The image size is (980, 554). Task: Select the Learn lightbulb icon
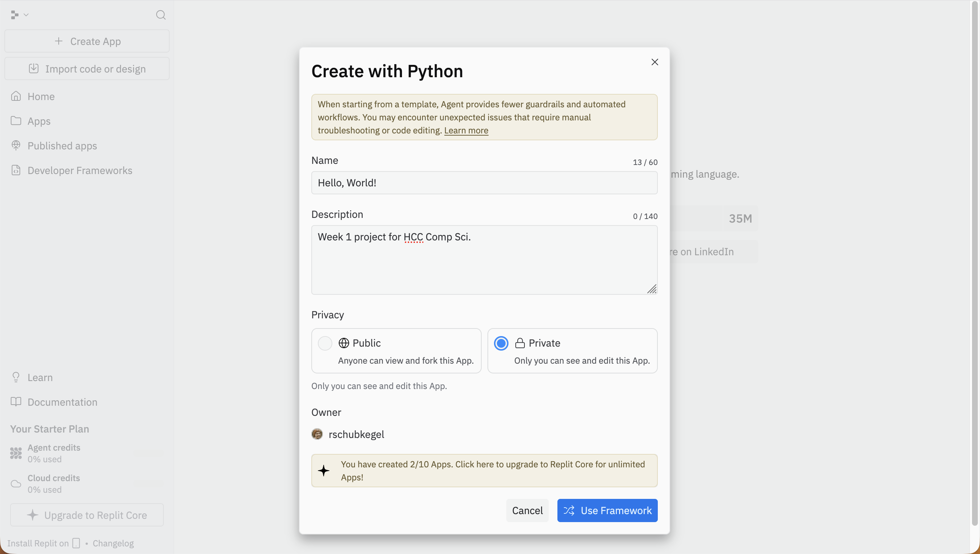pyautogui.click(x=16, y=377)
